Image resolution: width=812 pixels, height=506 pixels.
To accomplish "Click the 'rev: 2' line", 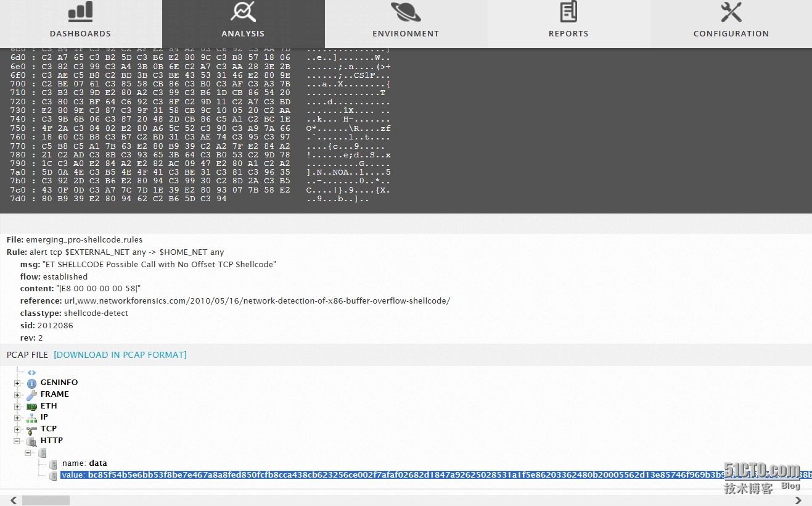I will [31, 338].
